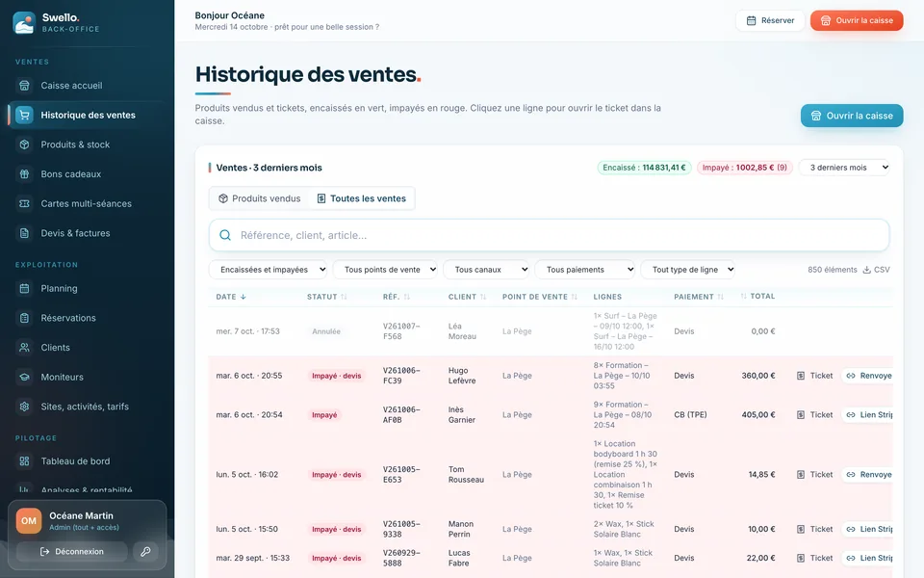
Task: Click the Réservations clipboard icon
Action: pos(24,318)
